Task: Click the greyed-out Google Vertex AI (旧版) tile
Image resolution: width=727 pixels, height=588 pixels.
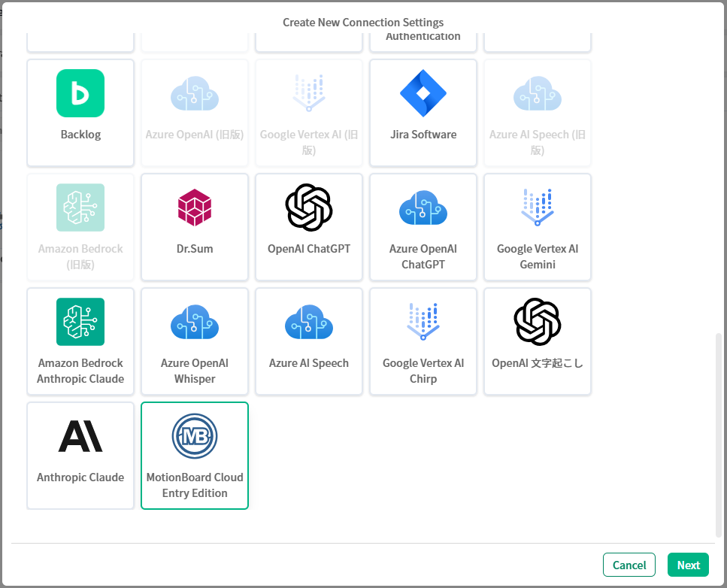Action: pyautogui.click(x=309, y=113)
